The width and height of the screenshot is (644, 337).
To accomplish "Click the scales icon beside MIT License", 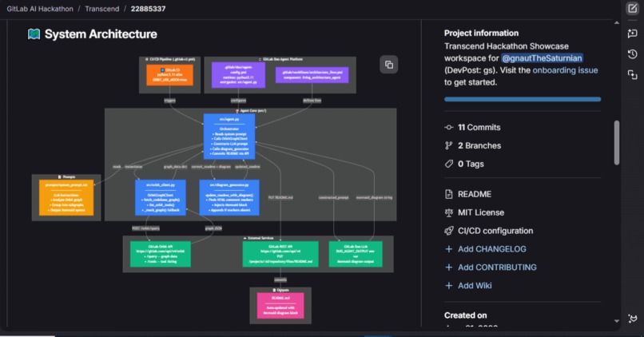I will [x=448, y=212].
